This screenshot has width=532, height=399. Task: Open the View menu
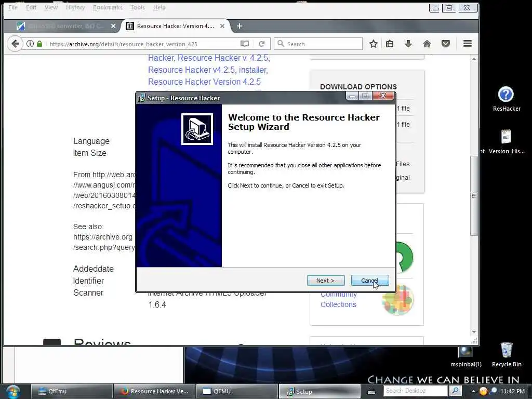point(51,7)
